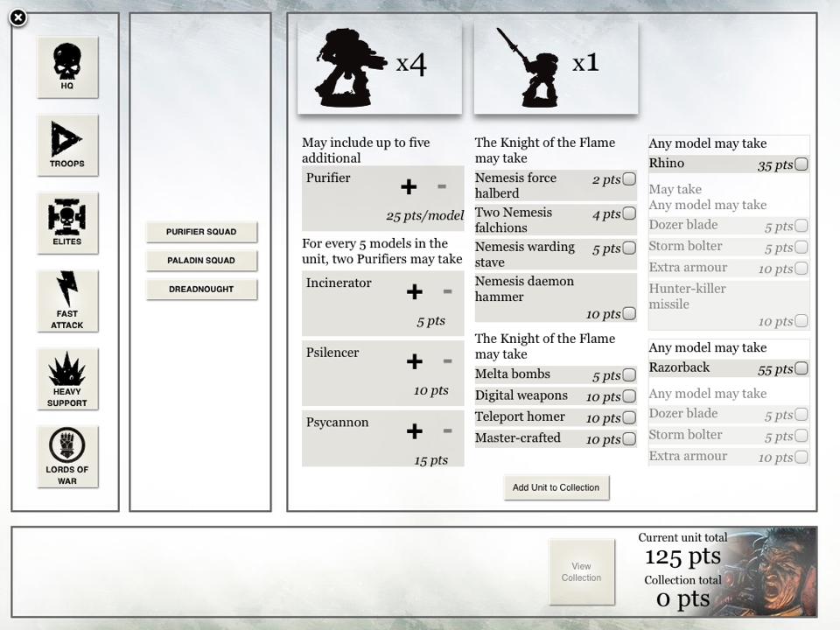Remove an Incinerator with the minus icon

click(448, 291)
